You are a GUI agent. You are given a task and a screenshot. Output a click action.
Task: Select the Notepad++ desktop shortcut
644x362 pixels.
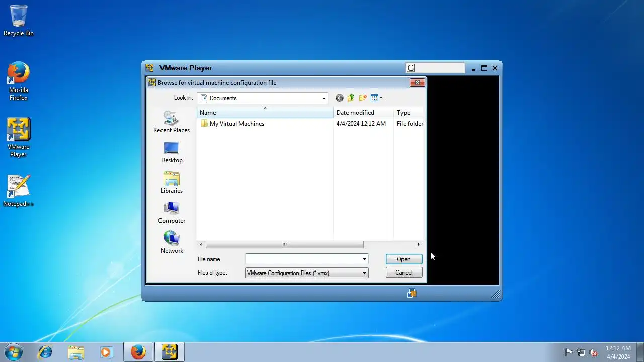click(x=19, y=191)
